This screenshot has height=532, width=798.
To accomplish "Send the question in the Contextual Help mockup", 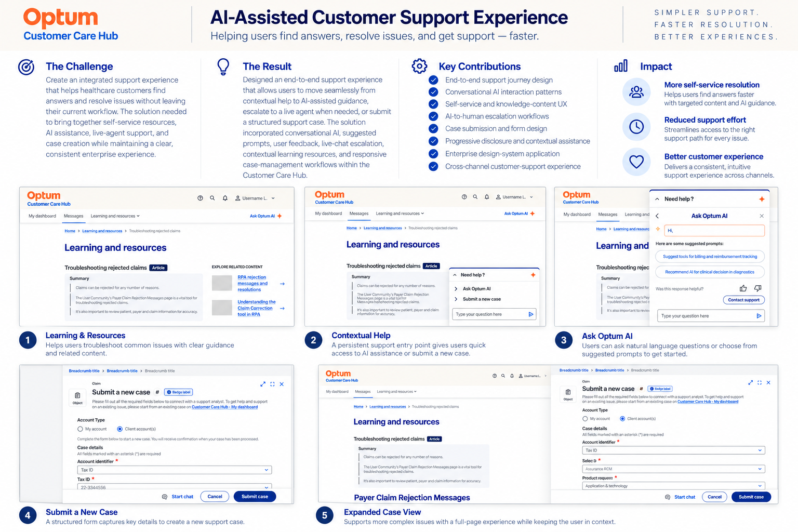I will point(531,314).
